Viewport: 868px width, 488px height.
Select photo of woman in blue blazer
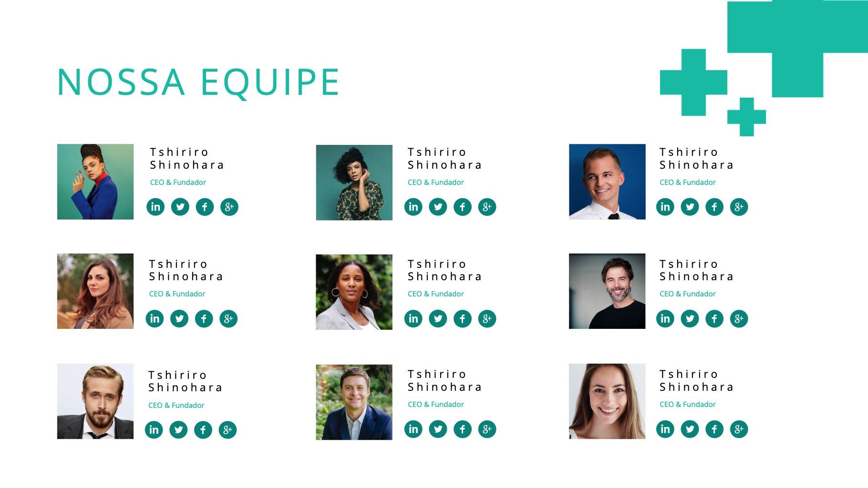coord(95,182)
